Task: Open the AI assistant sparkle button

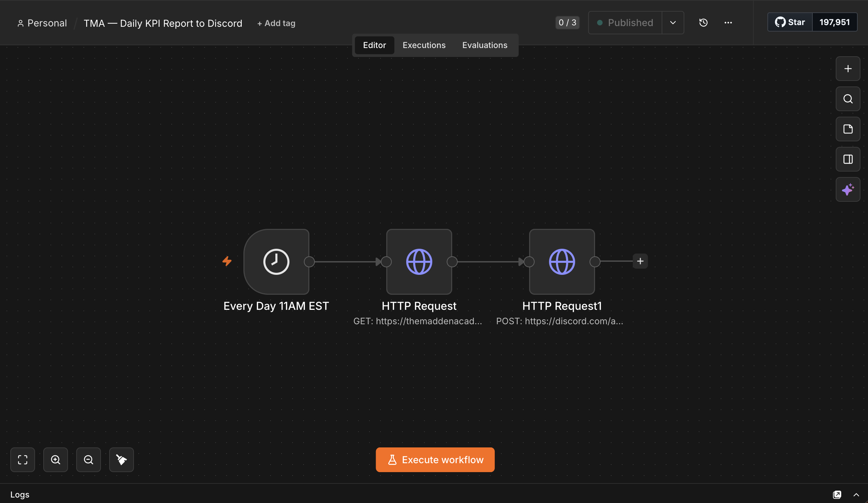Action: pyautogui.click(x=848, y=190)
